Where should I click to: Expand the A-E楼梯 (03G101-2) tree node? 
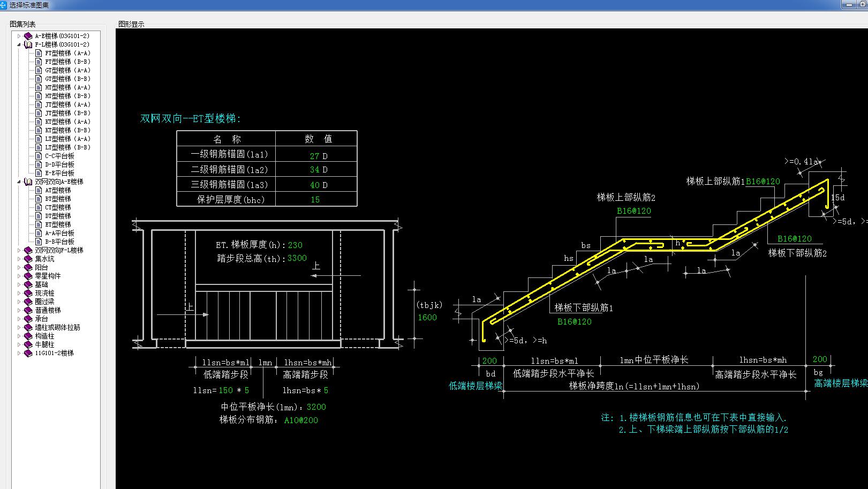(x=19, y=36)
